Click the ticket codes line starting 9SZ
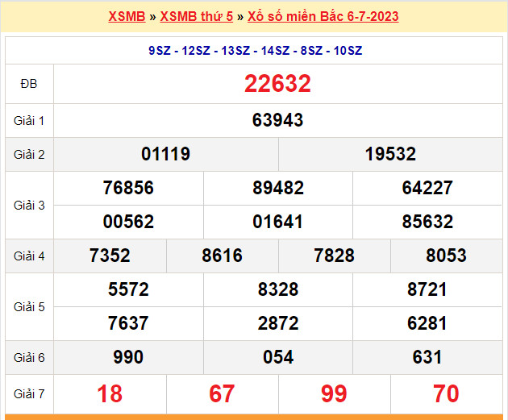Screen dimensions: 508x420 pos(255,51)
